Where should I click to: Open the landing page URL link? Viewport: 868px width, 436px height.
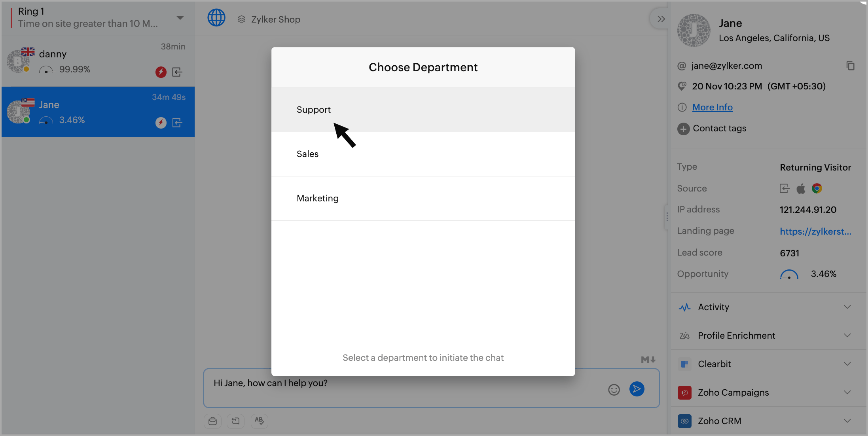[x=815, y=231]
